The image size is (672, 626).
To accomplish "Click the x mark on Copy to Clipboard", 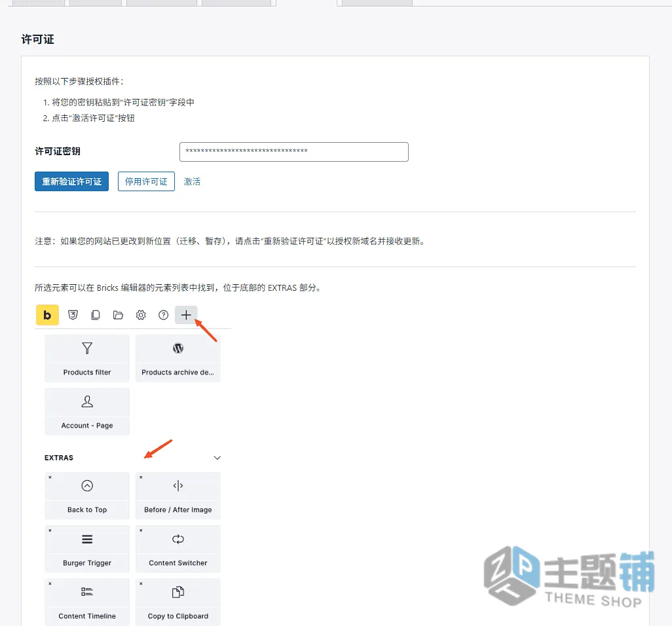I will [141, 583].
